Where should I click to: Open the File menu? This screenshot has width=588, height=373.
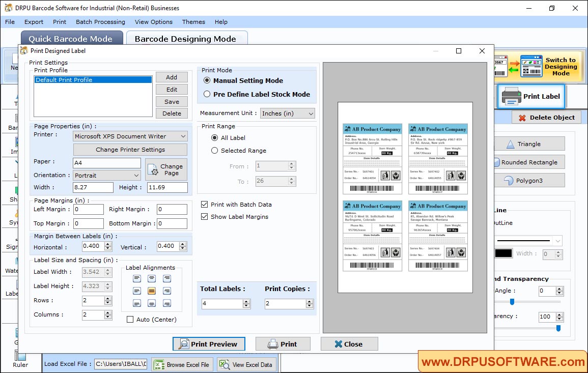coord(10,22)
